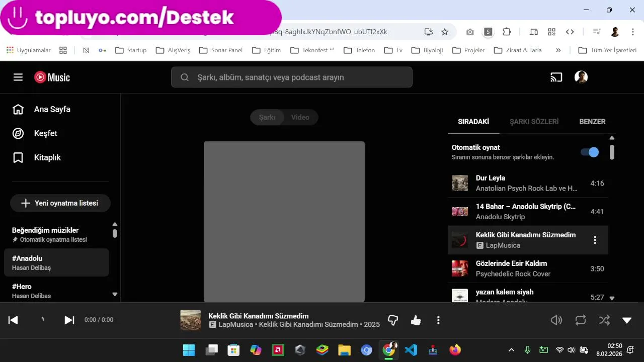Click the queue scrollbar thumb
The width and height of the screenshot is (644, 362).
tap(612, 152)
